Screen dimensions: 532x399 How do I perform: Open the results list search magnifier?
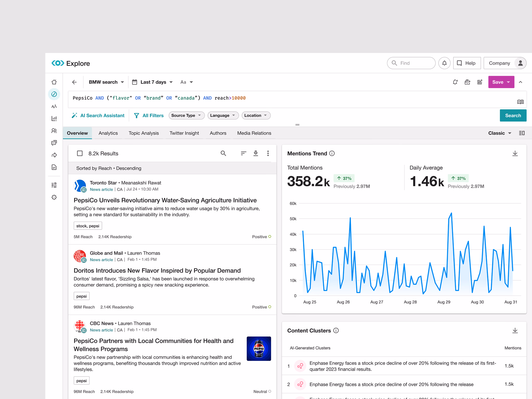pyautogui.click(x=223, y=153)
